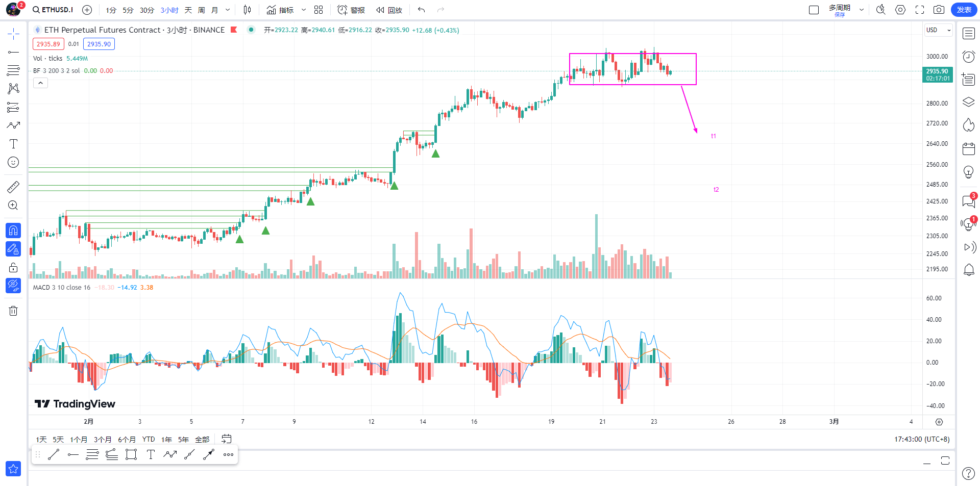Open the candlestick chart type selector

(248, 10)
